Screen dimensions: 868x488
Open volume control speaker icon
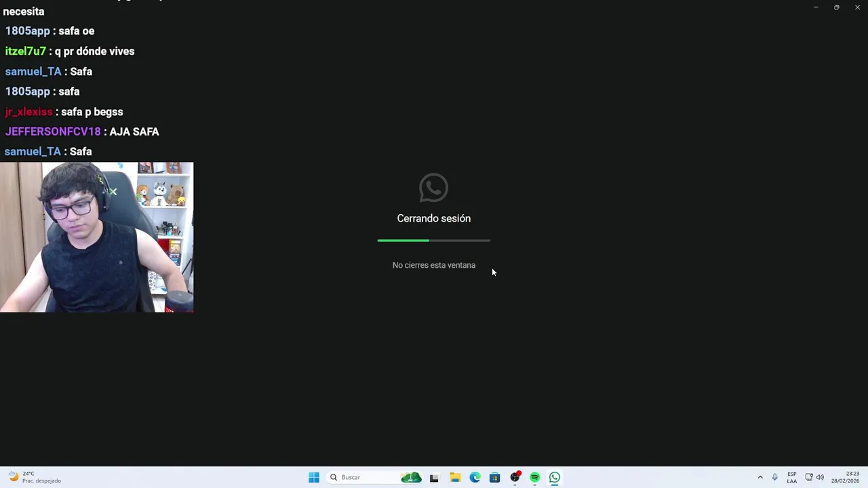tap(820, 477)
